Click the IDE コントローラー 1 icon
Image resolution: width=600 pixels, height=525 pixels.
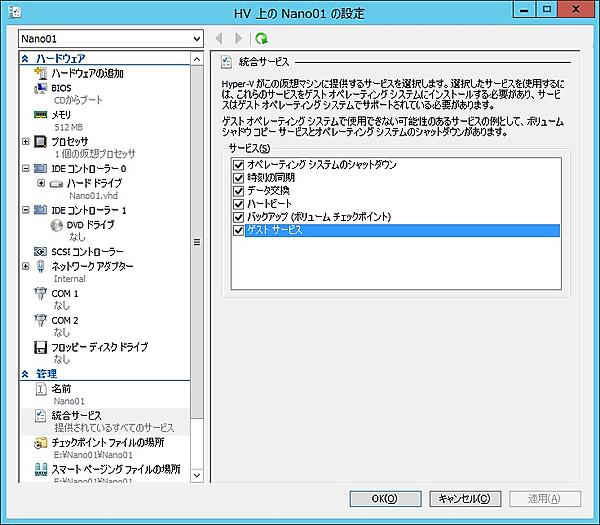point(41,210)
